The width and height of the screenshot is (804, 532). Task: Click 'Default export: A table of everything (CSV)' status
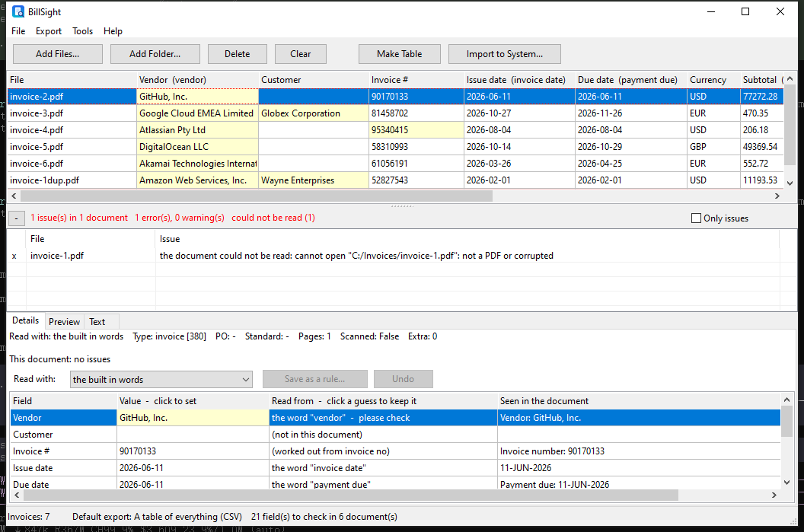point(157,517)
